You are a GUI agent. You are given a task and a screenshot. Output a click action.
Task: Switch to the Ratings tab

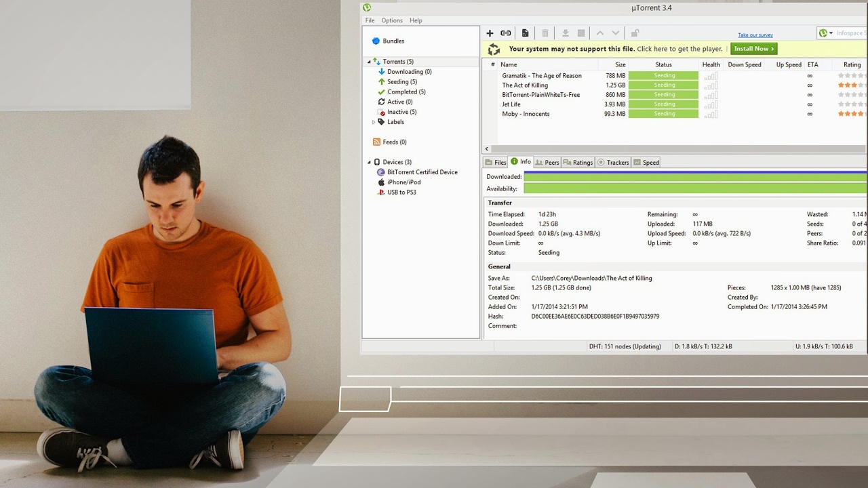[578, 163]
